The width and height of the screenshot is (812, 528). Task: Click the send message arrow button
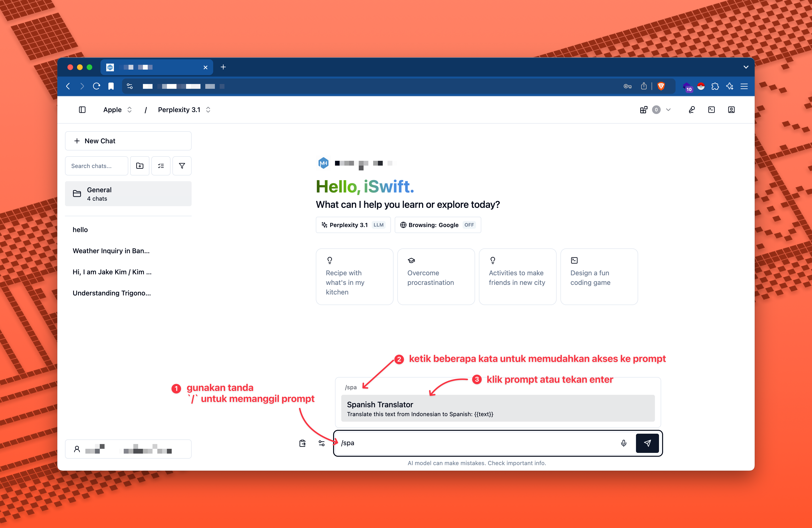[x=647, y=443]
